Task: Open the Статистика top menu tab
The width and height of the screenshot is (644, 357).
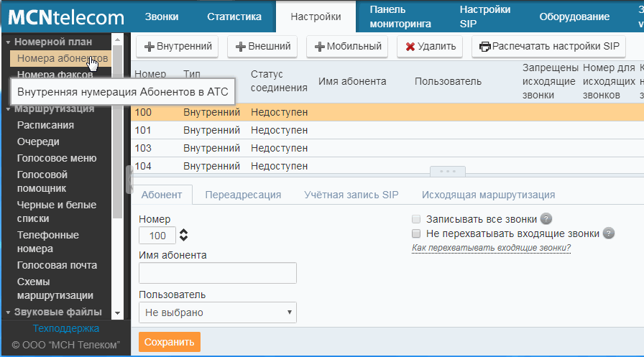Action: [x=234, y=16]
